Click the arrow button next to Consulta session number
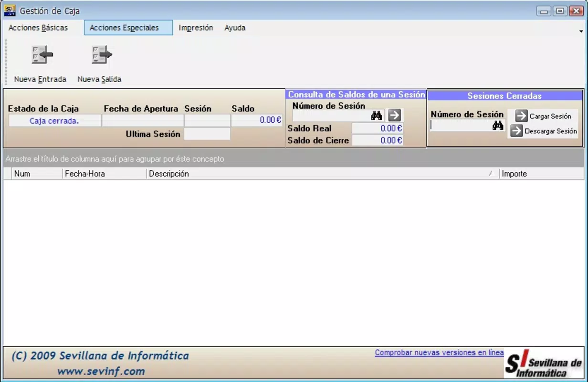Screen dimensions: 588x382 click(x=394, y=115)
